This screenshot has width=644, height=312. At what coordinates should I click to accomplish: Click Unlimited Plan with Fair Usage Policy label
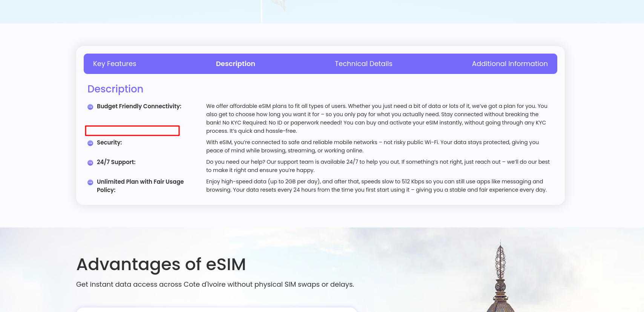point(140,186)
